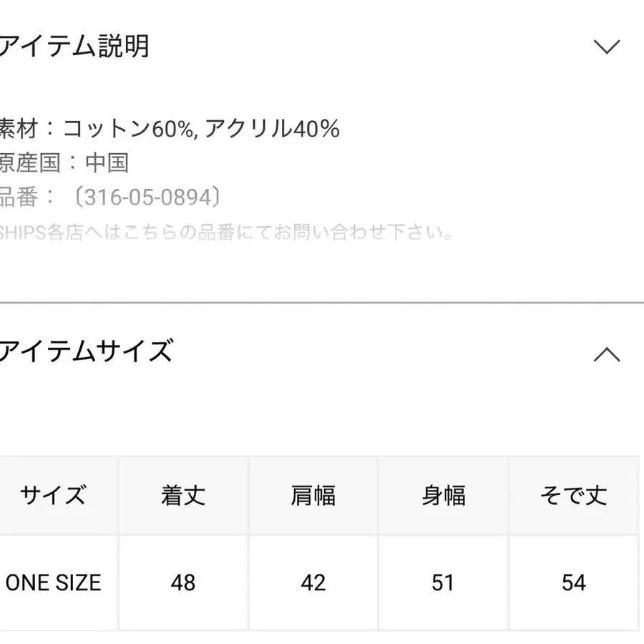This screenshot has height=644, width=644.
Task: Select the アイテムサイズ section header
Action: tap(86, 350)
